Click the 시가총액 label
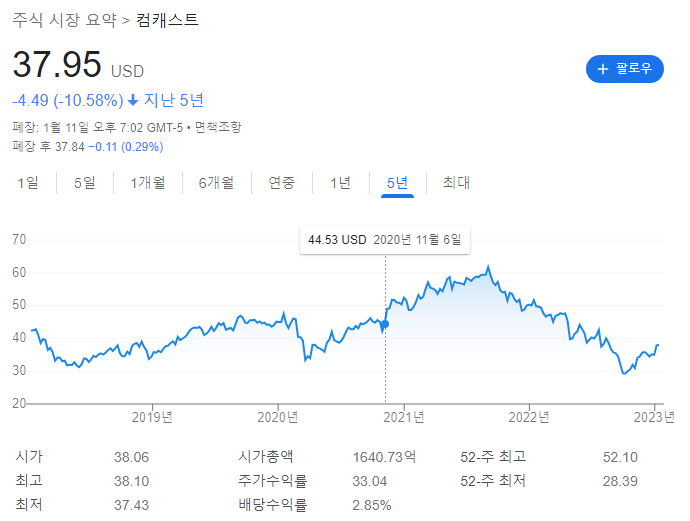The image size is (690, 521). [266, 456]
